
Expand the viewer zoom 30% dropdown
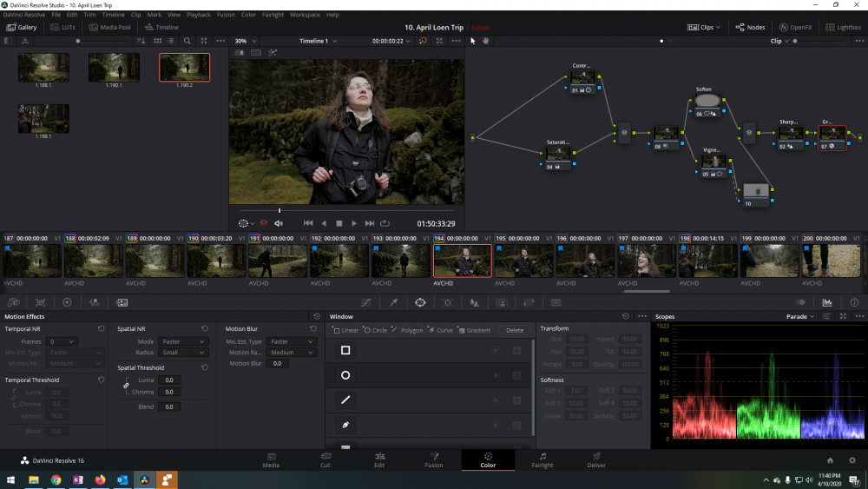(x=245, y=41)
